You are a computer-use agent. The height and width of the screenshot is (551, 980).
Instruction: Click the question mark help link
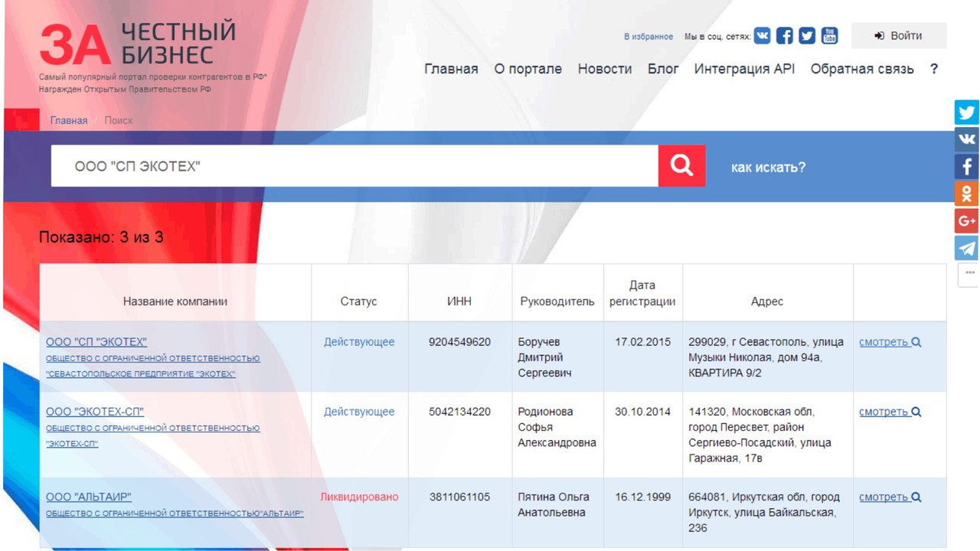(934, 69)
